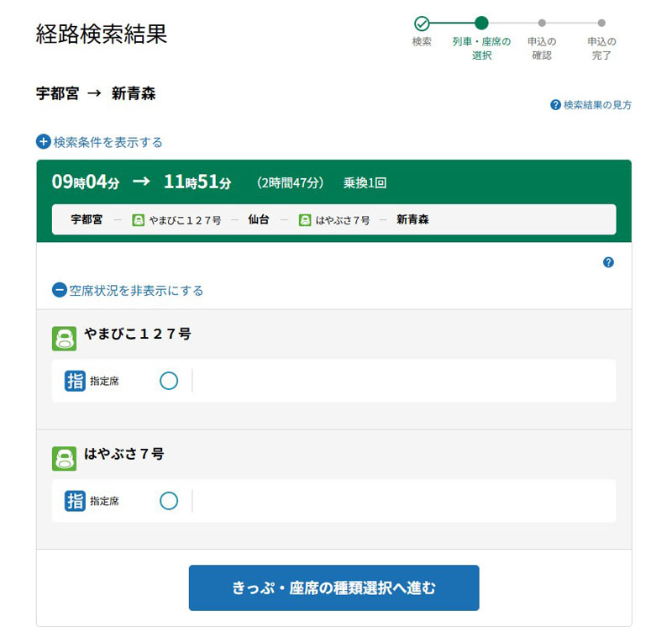
Task: Select the 指定席 radio button for やまびこ127号
Action: (x=169, y=381)
